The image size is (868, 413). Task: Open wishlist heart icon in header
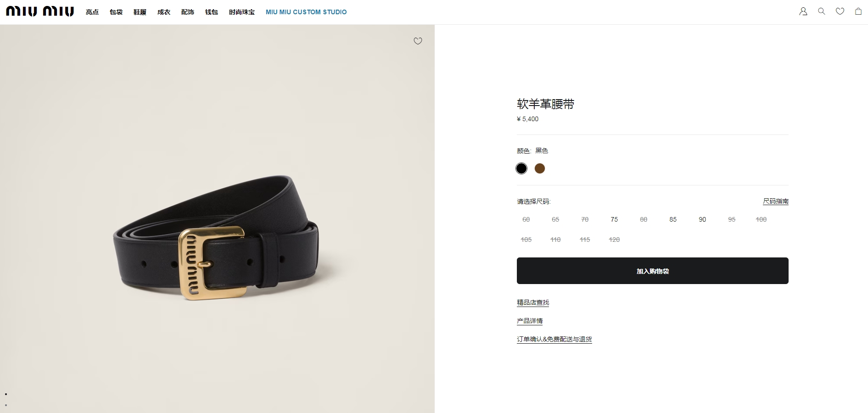pos(840,11)
